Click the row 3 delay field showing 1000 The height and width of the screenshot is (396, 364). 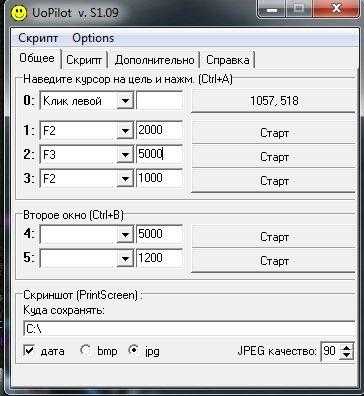click(159, 178)
